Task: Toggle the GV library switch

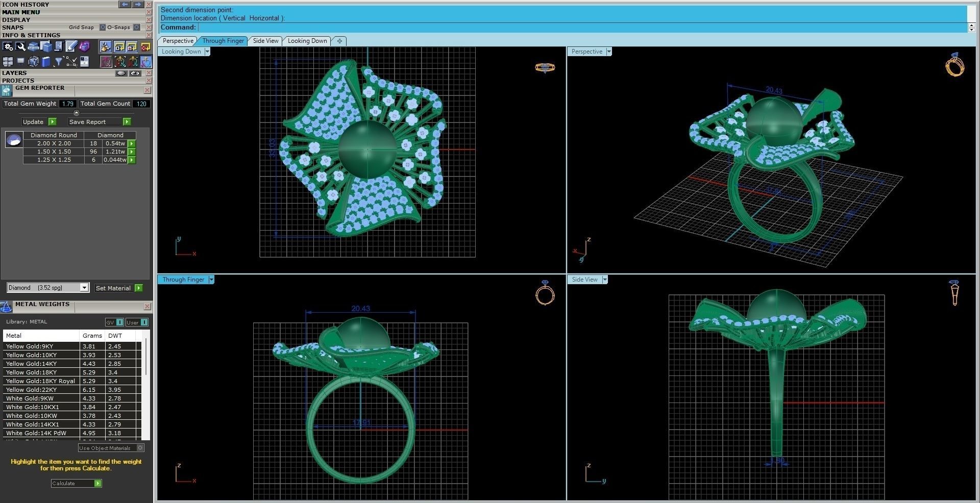Action: coord(114,322)
